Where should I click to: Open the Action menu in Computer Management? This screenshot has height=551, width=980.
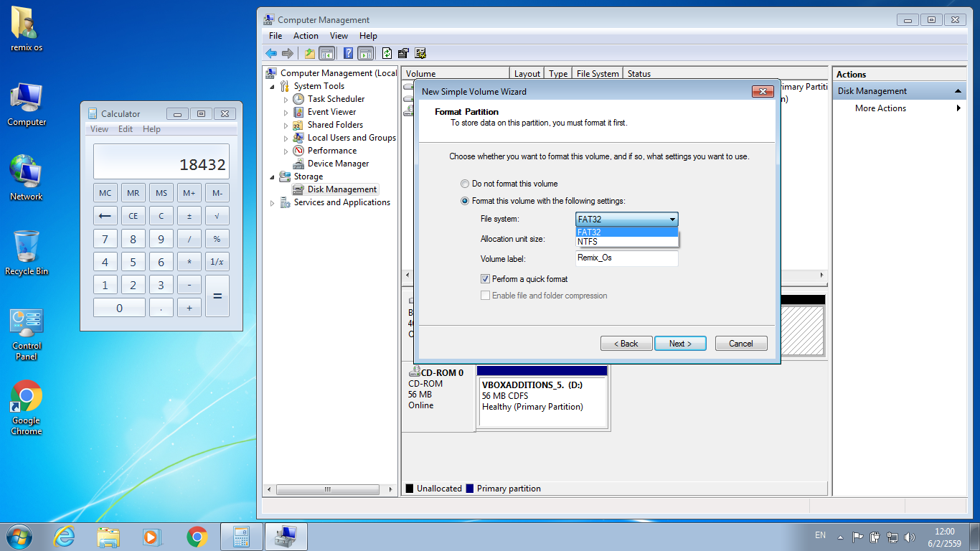(306, 36)
